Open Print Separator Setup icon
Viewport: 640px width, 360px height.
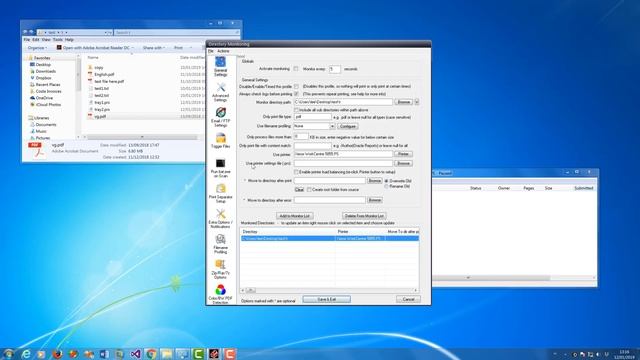[220, 193]
